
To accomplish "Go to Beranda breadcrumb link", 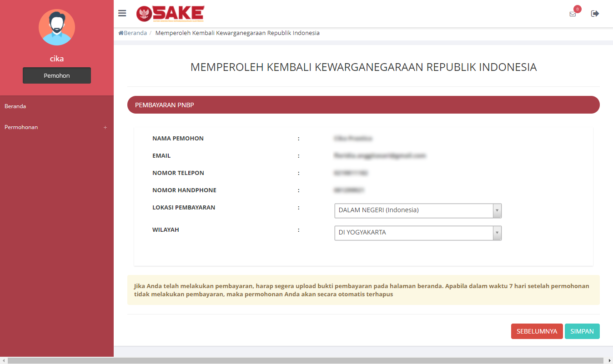I will (x=133, y=33).
